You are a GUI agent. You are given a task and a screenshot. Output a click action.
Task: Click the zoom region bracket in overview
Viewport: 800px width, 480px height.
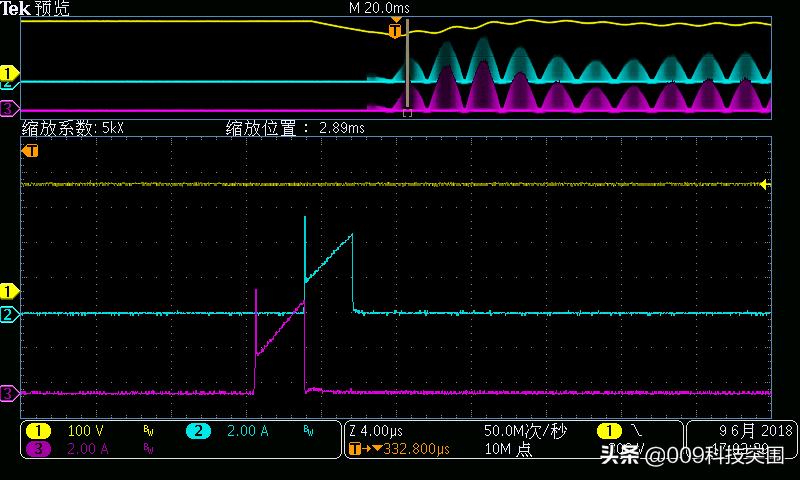[x=407, y=113]
